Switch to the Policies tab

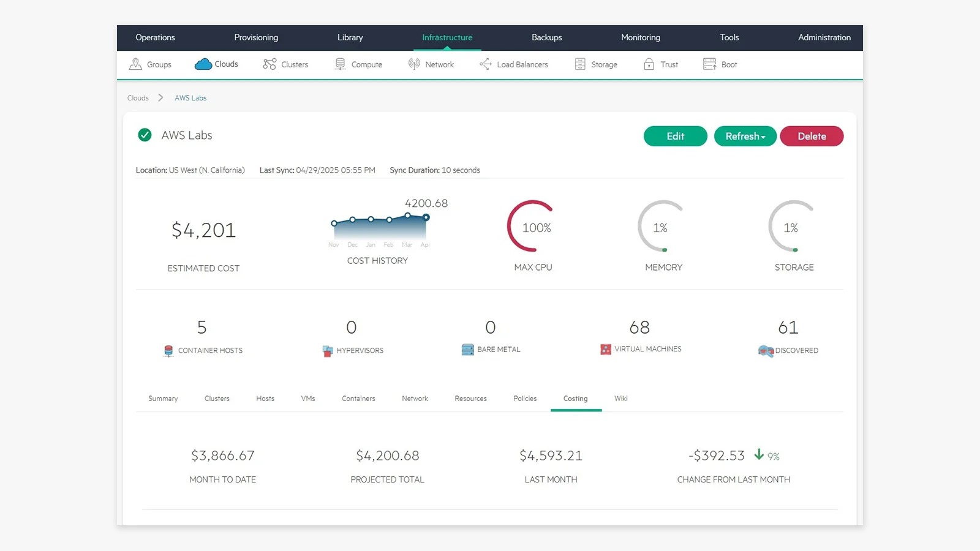pyautogui.click(x=525, y=398)
